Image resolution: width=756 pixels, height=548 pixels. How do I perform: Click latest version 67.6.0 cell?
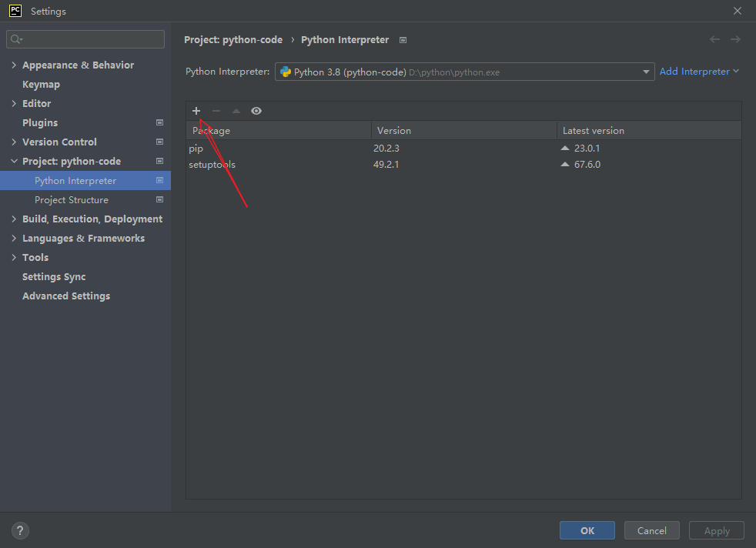(x=587, y=165)
